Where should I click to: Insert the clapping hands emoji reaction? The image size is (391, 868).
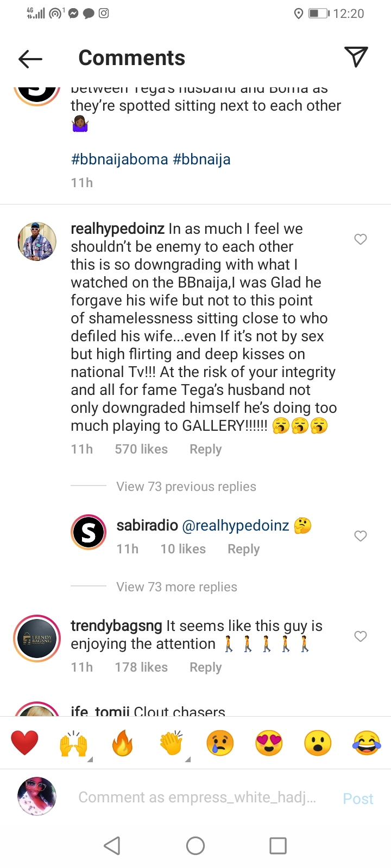click(x=172, y=743)
